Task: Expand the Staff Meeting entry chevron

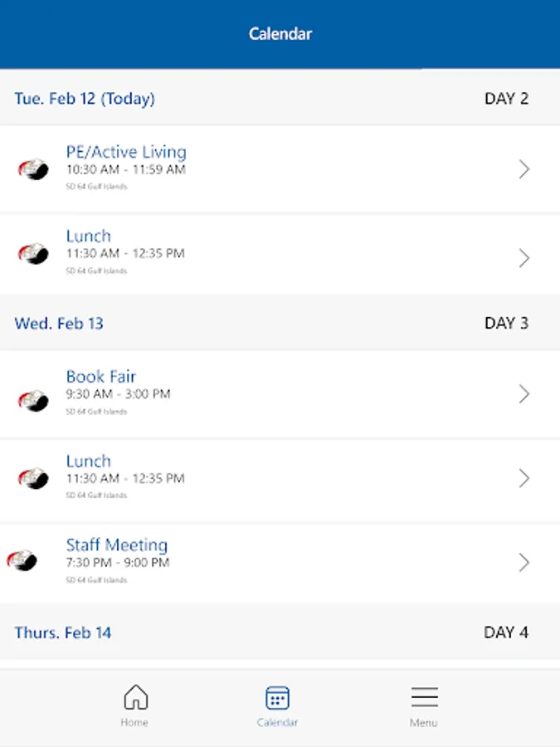Action: point(524,562)
